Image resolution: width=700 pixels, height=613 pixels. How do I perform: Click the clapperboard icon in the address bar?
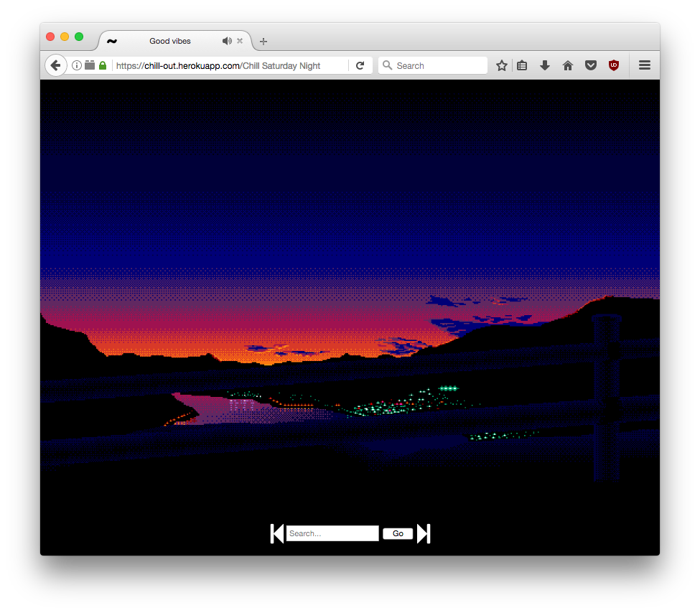click(x=90, y=65)
